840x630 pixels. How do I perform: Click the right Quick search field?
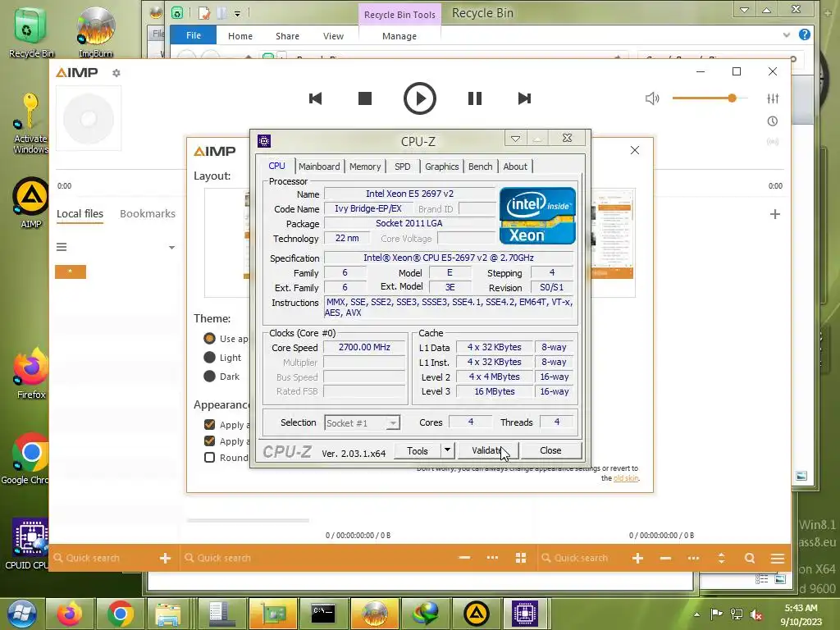pyautogui.click(x=582, y=558)
